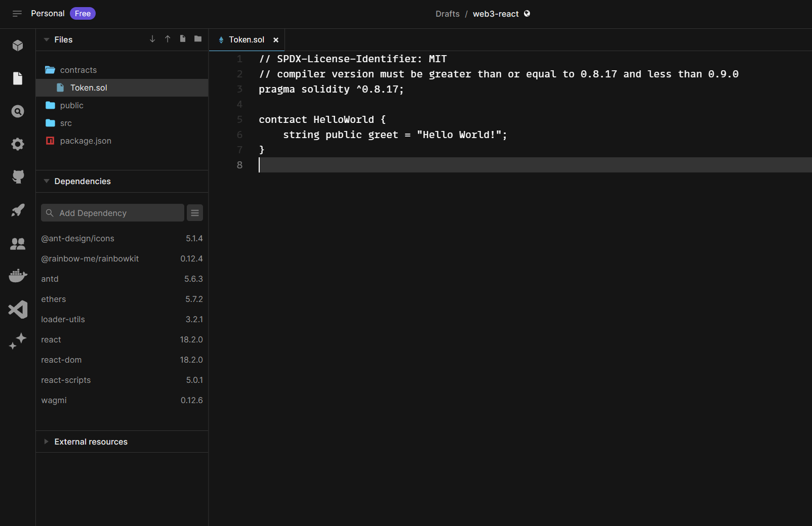This screenshot has height=526, width=812.
Task: Select the antd dependency row
Action: pyautogui.click(x=122, y=279)
